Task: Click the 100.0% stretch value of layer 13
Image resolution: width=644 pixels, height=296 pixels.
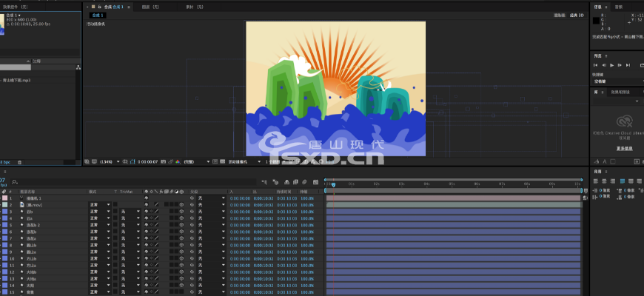Action: click(307, 278)
